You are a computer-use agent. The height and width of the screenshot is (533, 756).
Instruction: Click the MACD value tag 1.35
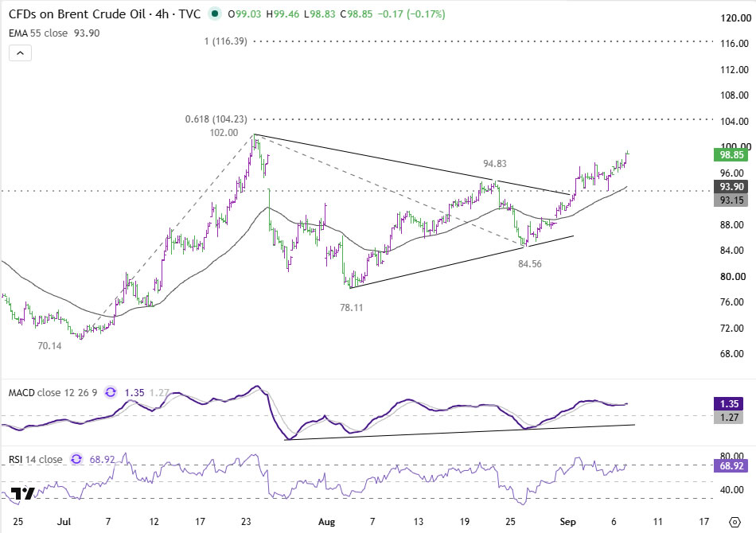730,404
